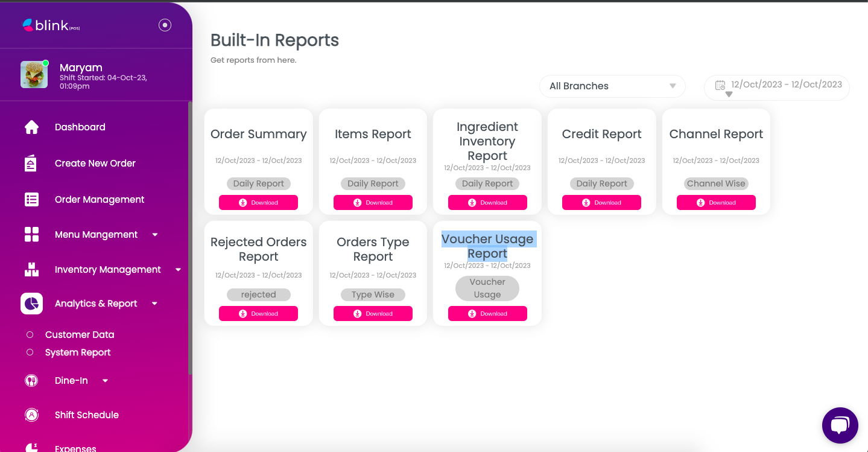868x452 pixels.
Task: Download the Order Summary report
Action: tap(258, 203)
